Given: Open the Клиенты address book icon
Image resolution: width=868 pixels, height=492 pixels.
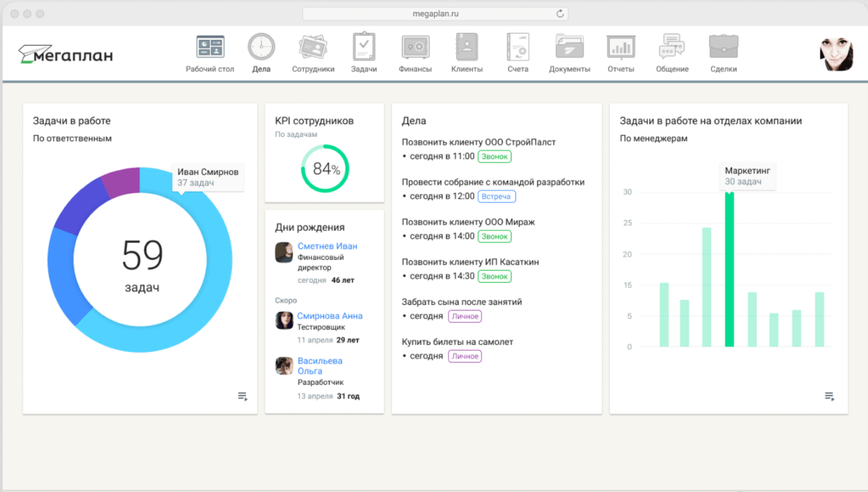Looking at the screenshot, I should pyautogui.click(x=466, y=47).
